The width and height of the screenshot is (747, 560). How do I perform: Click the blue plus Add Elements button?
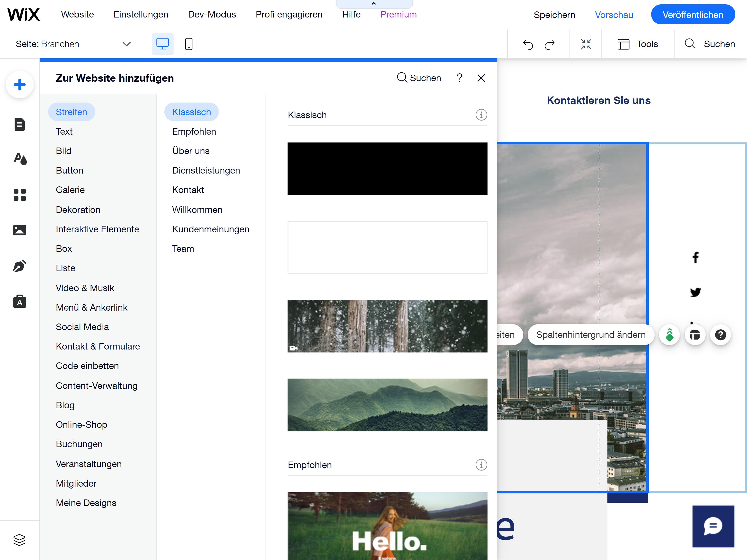tap(20, 84)
